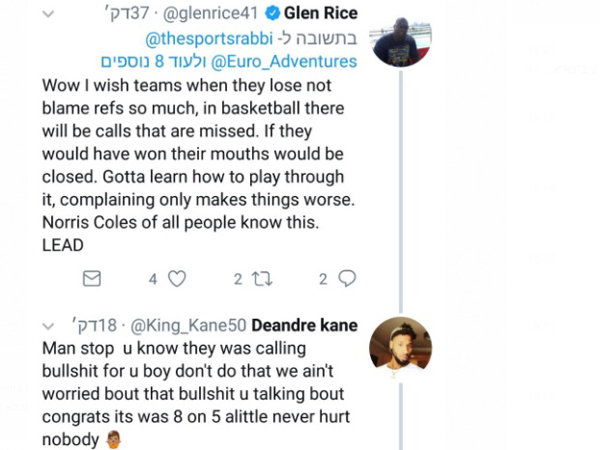
Task: Click the envelope direct message icon
Action: pyautogui.click(x=92, y=279)
